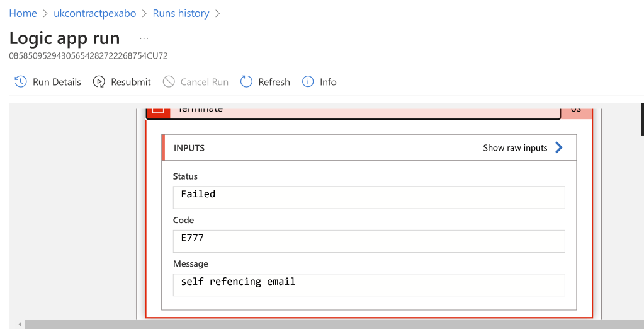Expand raw inputs with blue chevron
The width and height of the screenshot is (644, 329).
point(559,147)
